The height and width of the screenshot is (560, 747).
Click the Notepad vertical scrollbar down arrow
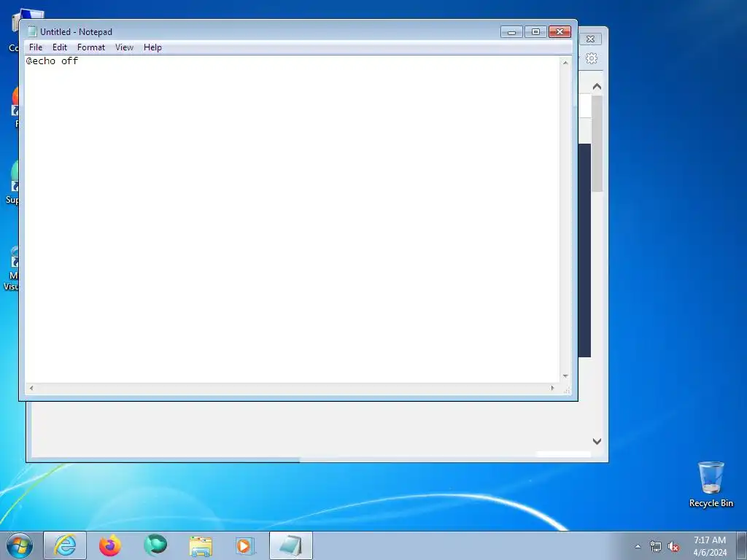pyautogui.click(x=565, y=376)
